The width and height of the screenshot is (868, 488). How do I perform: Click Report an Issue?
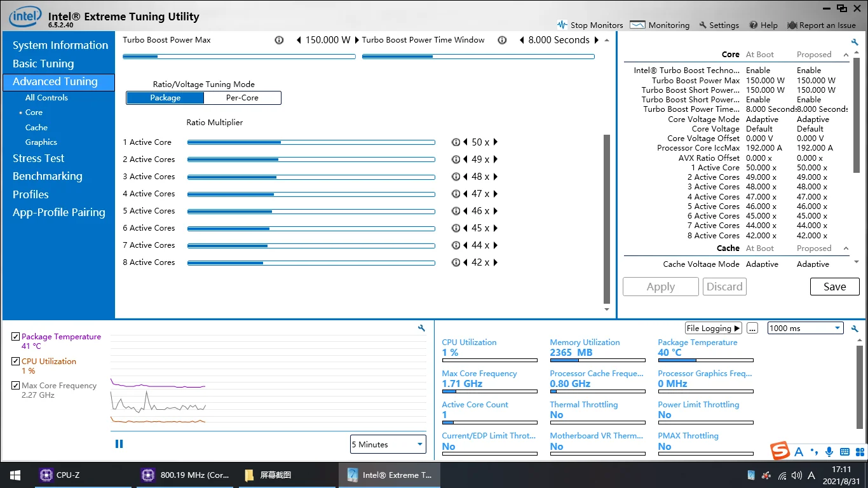(822, 25)
